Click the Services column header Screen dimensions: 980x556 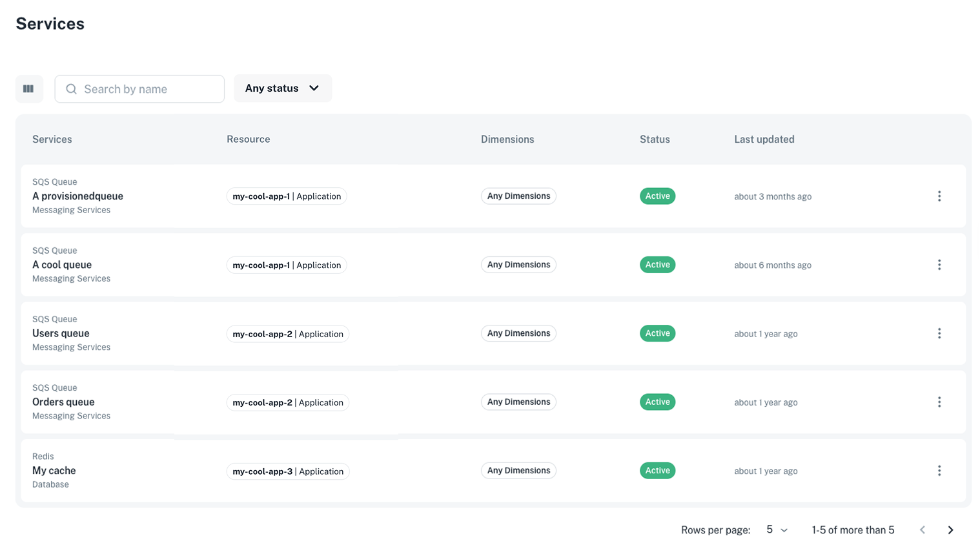click(x=52, y=139)
